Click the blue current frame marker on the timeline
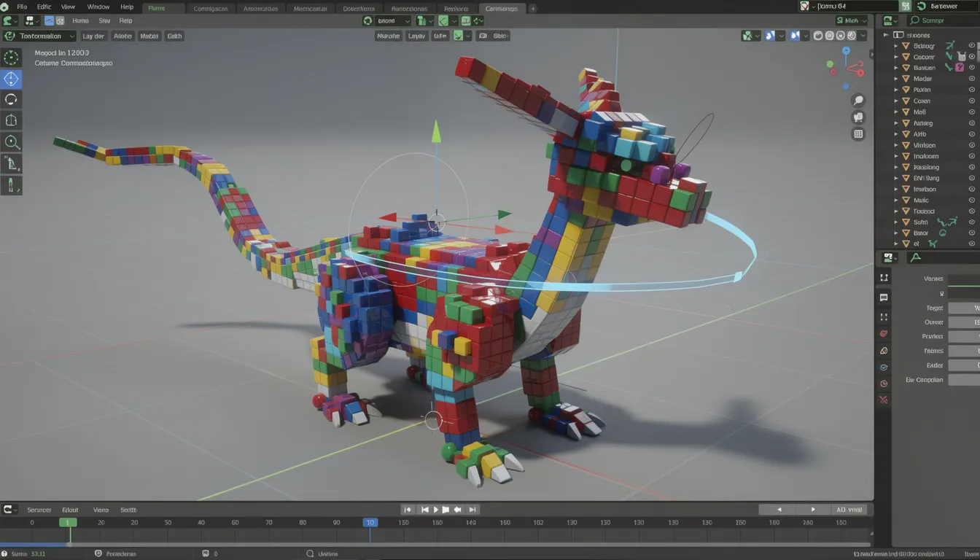Screen dimensions: 980x560 370,522
